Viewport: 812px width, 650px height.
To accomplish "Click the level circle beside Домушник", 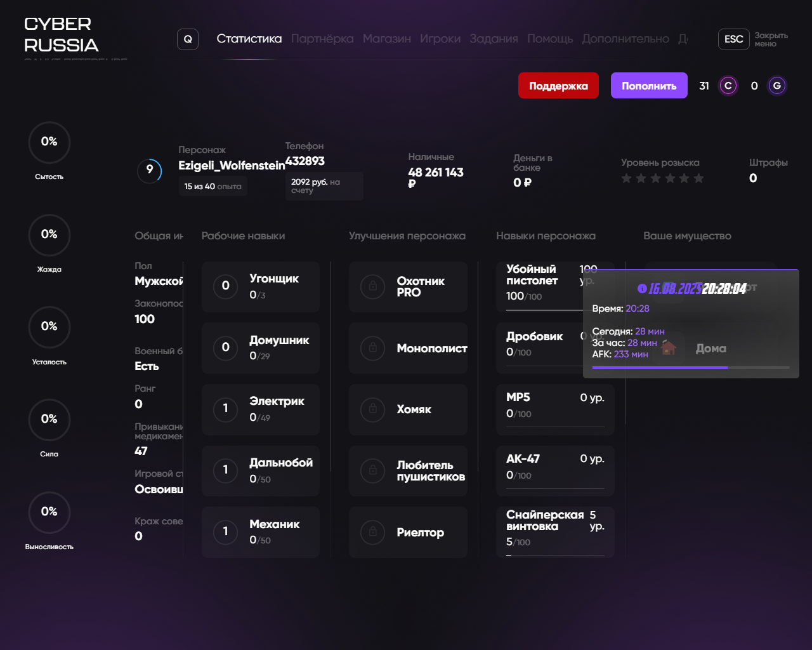I will [225, 348].
